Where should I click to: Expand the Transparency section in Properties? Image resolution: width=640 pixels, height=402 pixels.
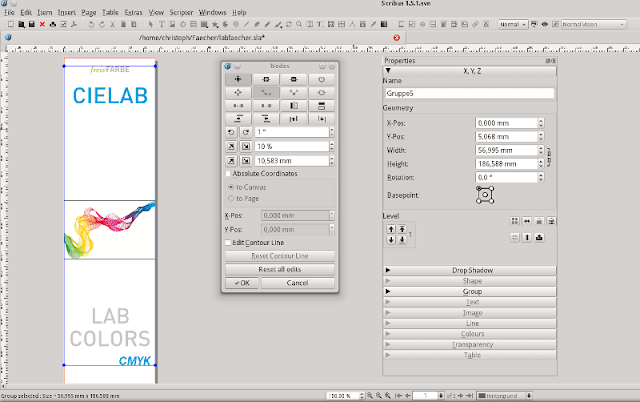click(469, 344)
